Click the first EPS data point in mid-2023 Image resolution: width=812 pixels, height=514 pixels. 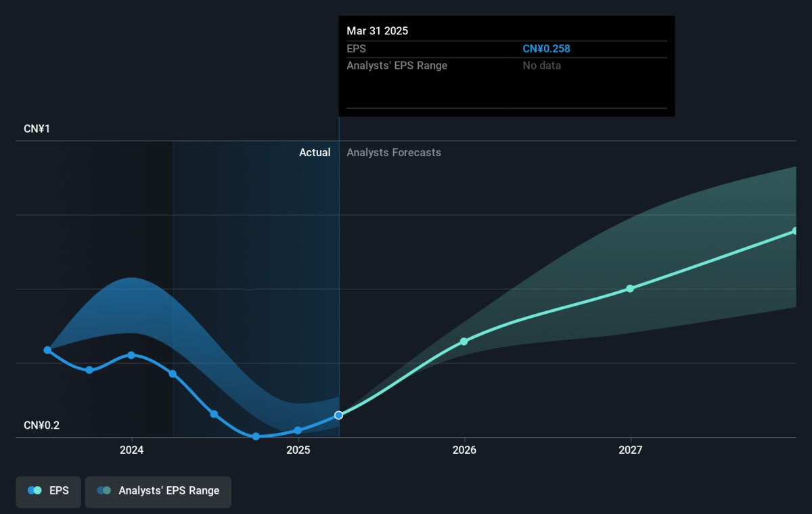[47, 350]
